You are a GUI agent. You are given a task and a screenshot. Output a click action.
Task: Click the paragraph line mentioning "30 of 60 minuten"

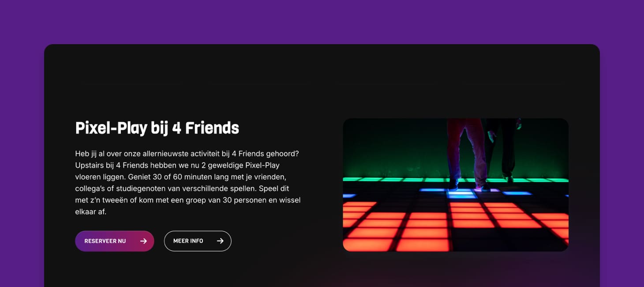tap(181, 177)
